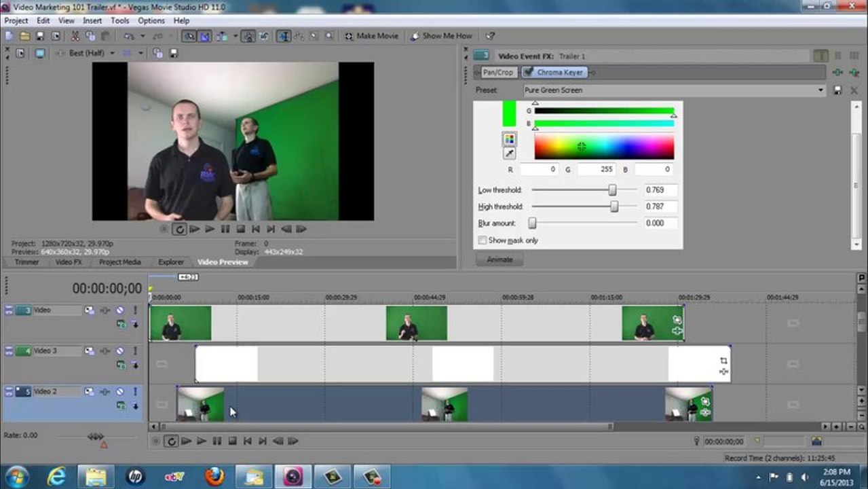
Task: Select the Pan/Crop button in the FX chain
Action: pos(497,72)
